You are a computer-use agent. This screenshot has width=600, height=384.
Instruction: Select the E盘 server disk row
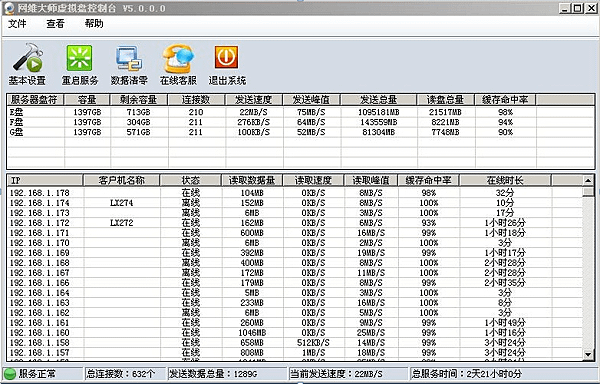click(300, 112)
